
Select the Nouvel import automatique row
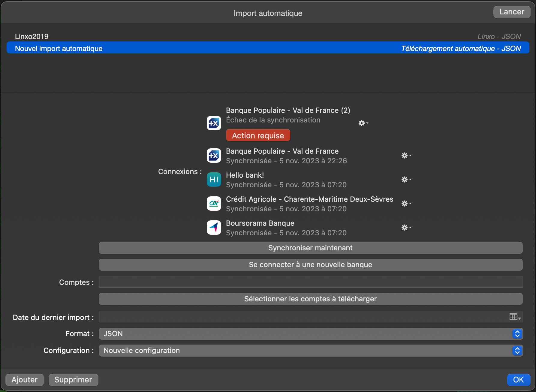[x=268, y=48]
